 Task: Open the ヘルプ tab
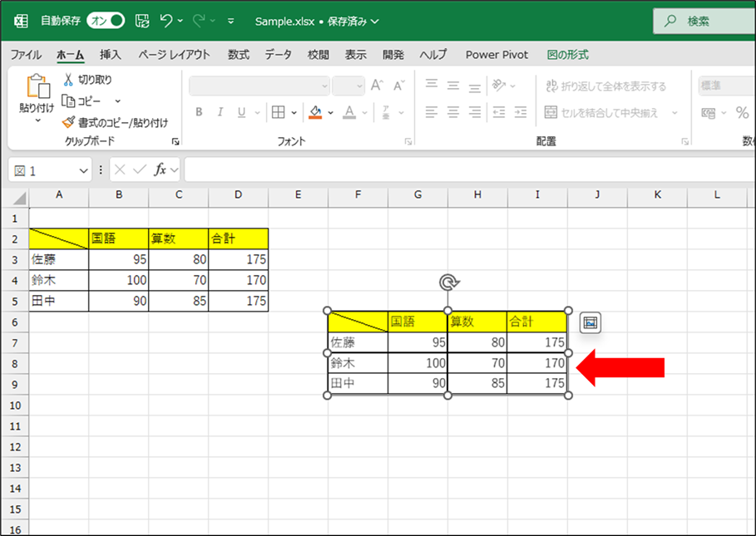pos(433,55)
